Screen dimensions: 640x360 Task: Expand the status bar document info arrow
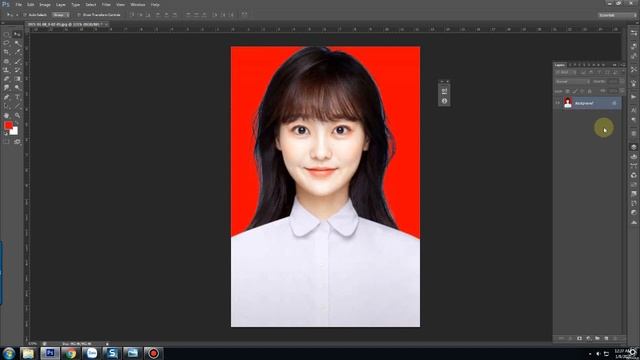point(107,344)
